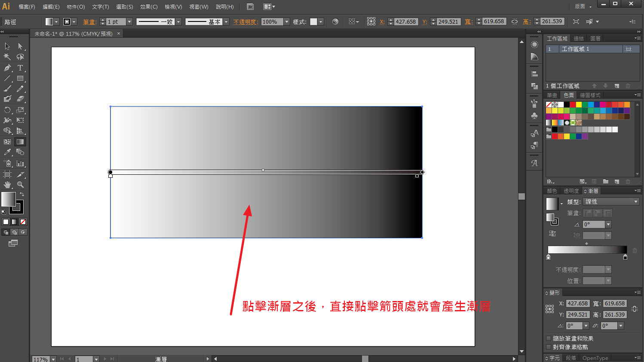Image resolution: width=644 pixels, height=362 pixels.
Task: Select the Lasso tool
Action: point(20,57)
